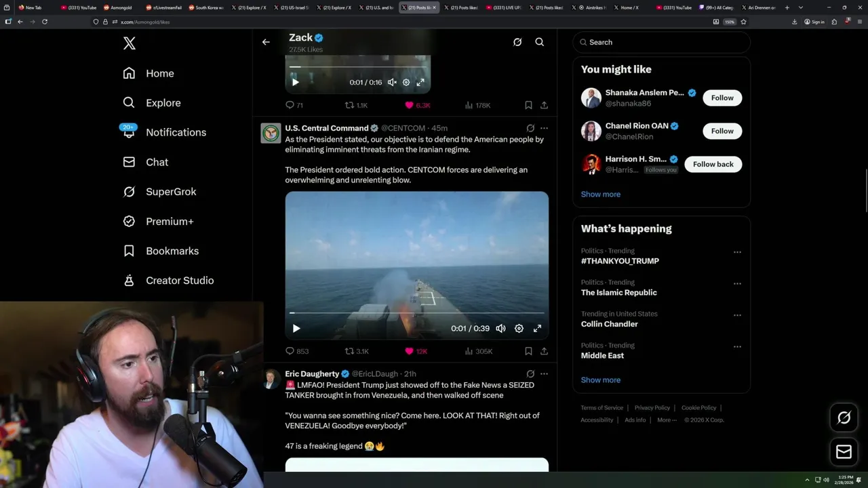The image size is (868, 488).
Task: Open settings gear on the CENTCOM video
Action: coord(519,328)
